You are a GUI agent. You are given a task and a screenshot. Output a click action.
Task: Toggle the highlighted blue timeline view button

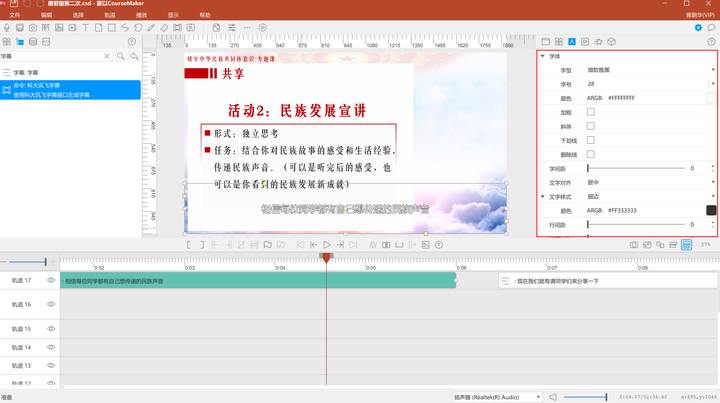coord(686,245)
